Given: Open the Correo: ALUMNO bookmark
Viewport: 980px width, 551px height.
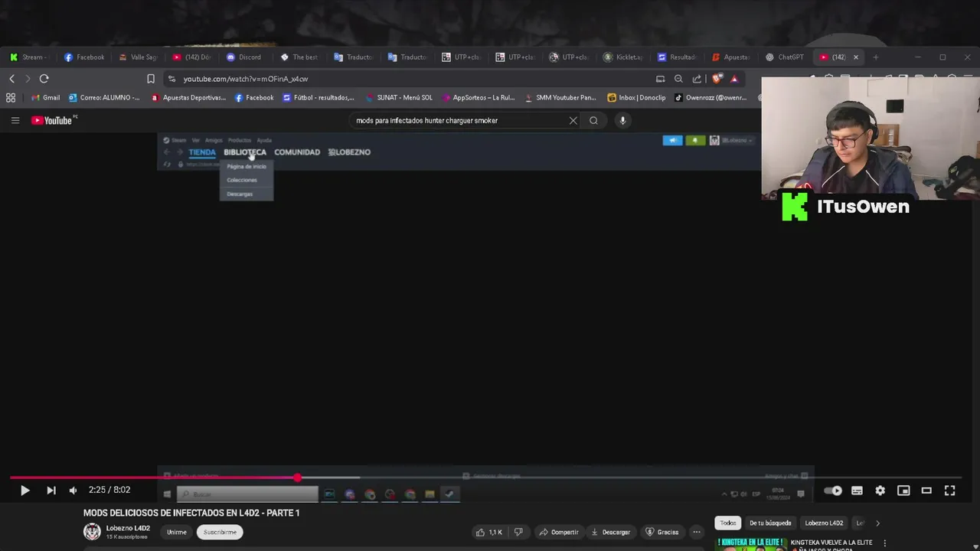Looking at the screenshot, I should (x=104, y=97).
